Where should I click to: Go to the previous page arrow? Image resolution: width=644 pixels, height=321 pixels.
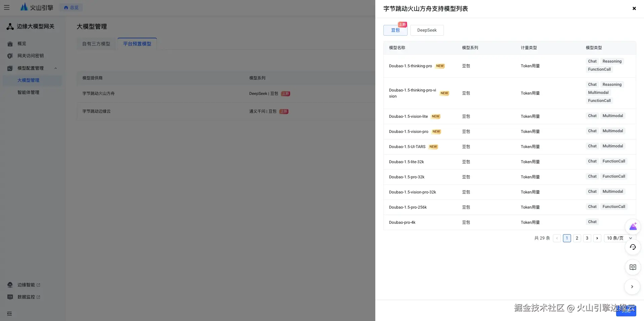pyautogui.click(x=557, y=238)
